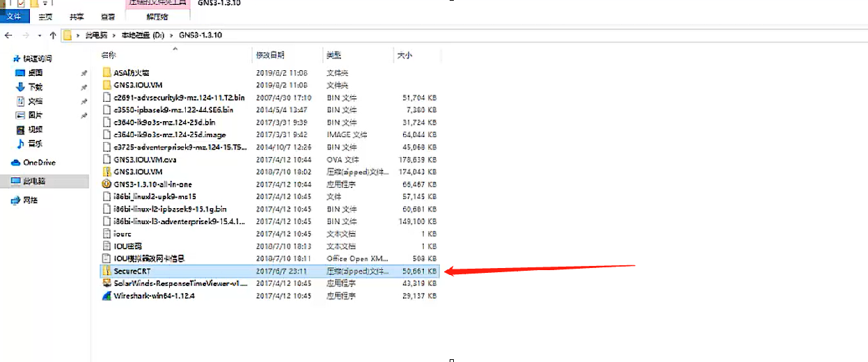Sort files by the 修改日期 column
This screenshot has width=868, height=362.
[270, 55]
